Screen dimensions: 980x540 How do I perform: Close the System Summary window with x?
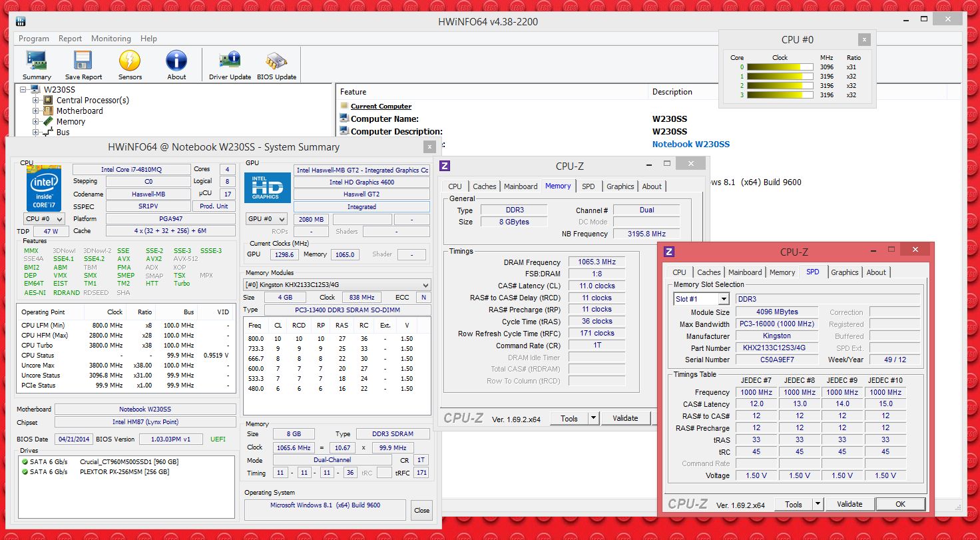430,147
